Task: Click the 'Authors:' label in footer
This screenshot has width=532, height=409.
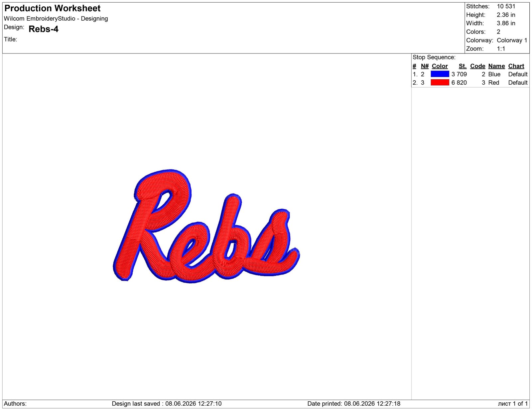Action: pos(15,404)
